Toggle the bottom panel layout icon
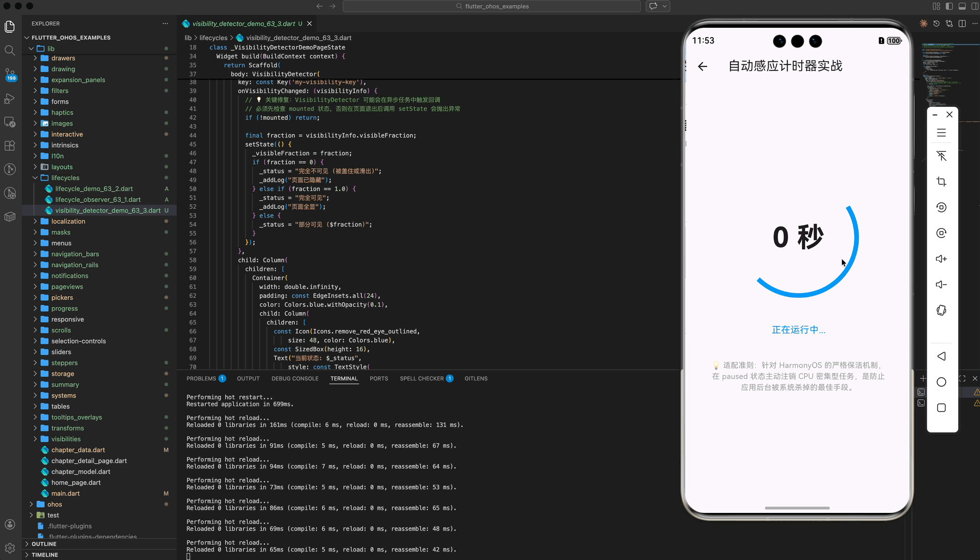This screenshot has height=560, width=980. [x=962, y=6]
